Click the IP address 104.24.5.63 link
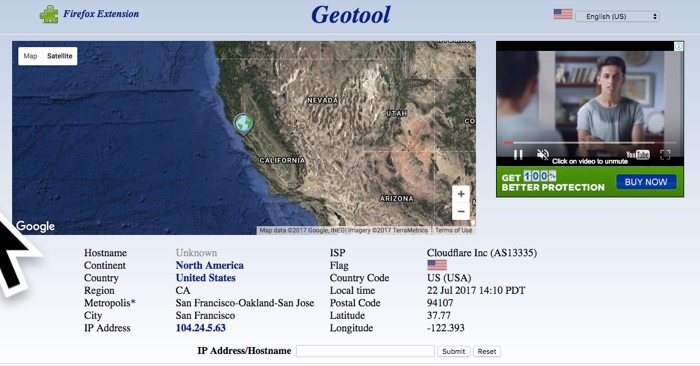 coord(200,328)
